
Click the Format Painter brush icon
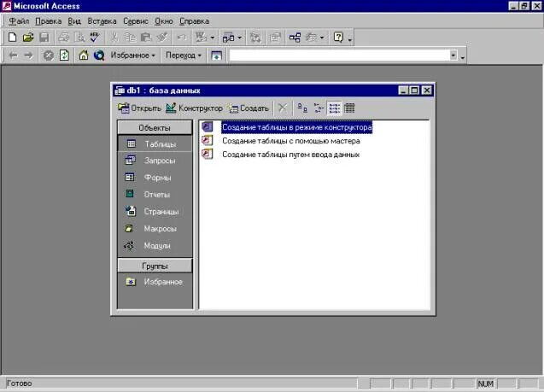[162, 37]
